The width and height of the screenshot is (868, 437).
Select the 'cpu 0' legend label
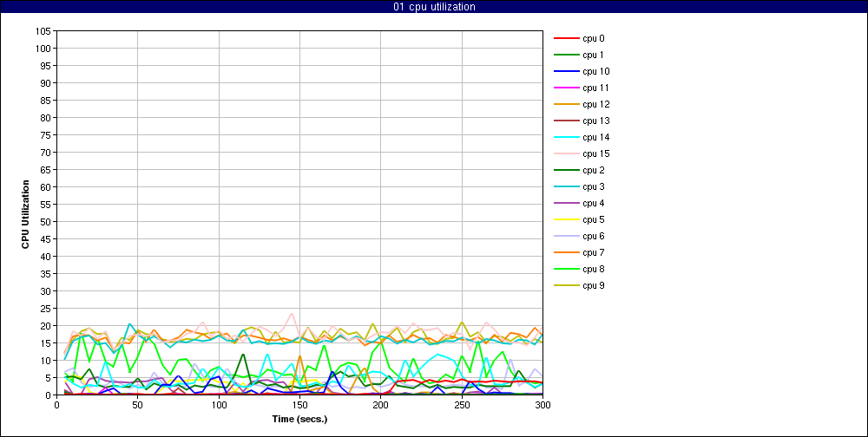point(594,39)
